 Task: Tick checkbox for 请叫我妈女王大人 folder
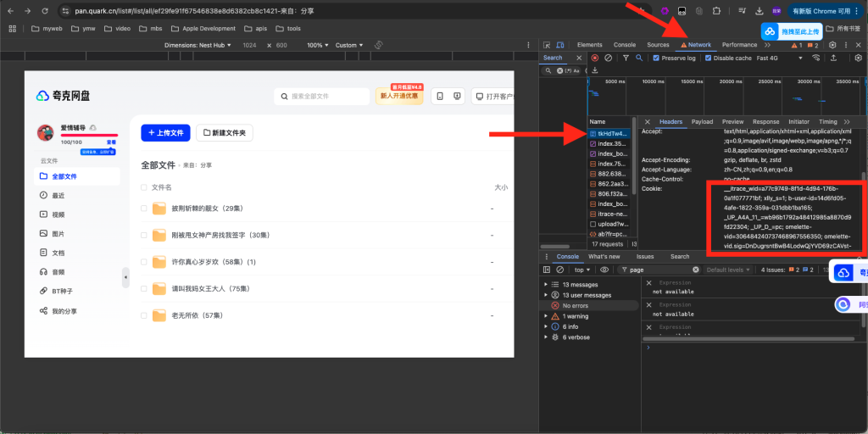tap(144, 288)
